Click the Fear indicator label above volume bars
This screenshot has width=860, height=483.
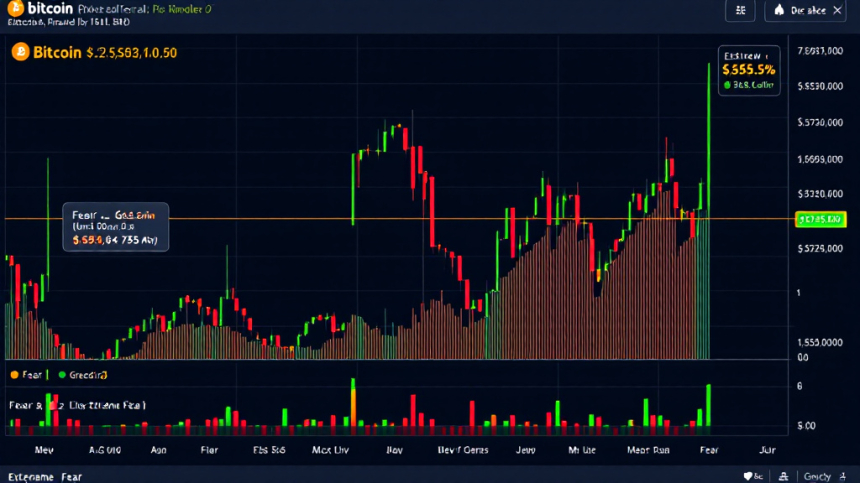[x=77, y=406]
